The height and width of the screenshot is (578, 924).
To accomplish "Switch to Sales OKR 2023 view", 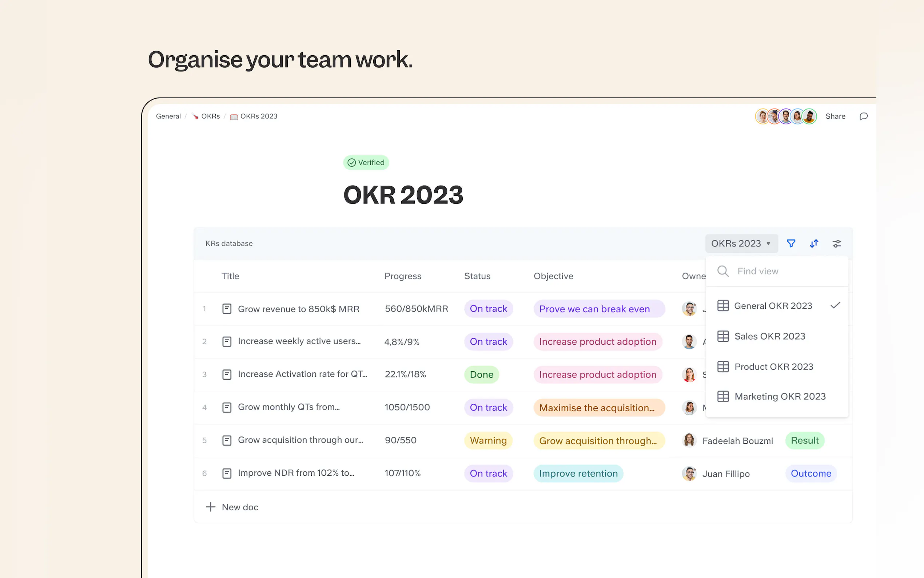I will (769, 336).
